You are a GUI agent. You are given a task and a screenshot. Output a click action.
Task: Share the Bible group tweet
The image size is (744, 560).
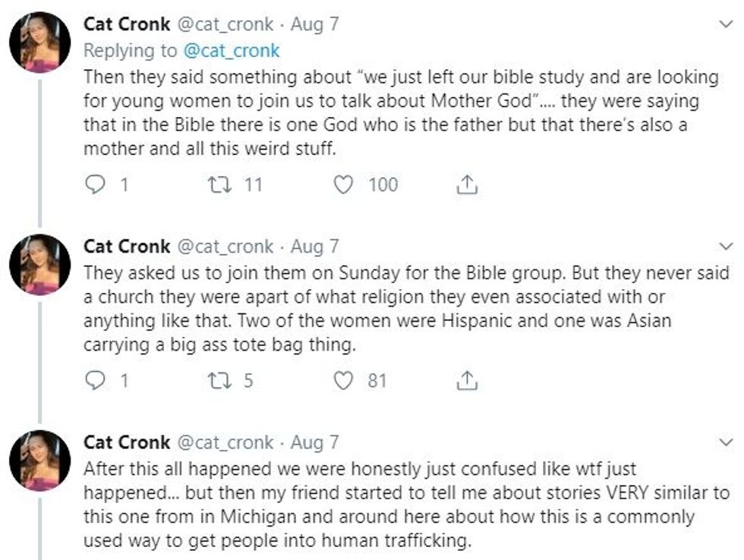point(467,380)
